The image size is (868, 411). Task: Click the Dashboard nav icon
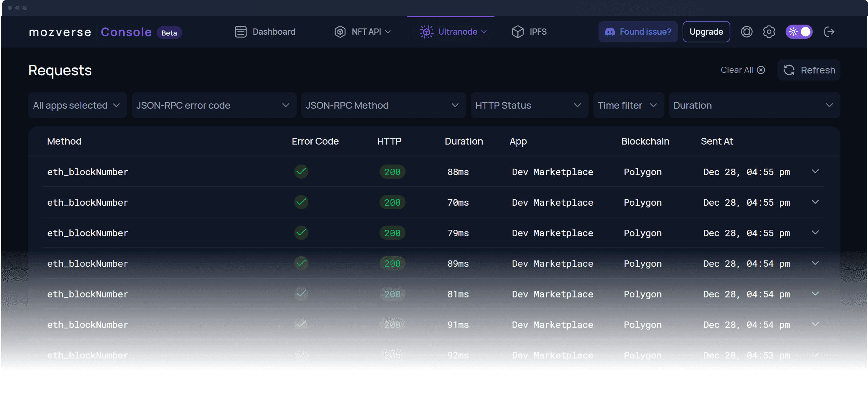pyautogui.click(x=241, y=32)
